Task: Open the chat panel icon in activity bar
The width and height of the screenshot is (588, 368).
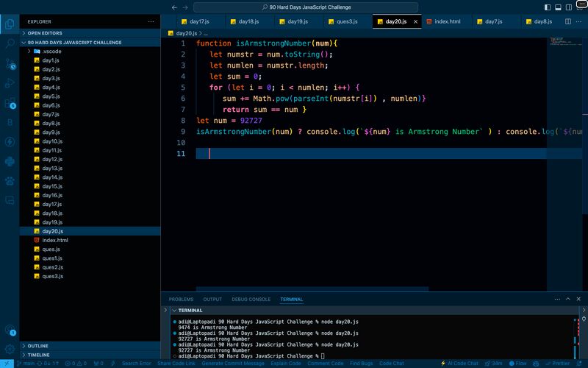Action: [10, 200]
